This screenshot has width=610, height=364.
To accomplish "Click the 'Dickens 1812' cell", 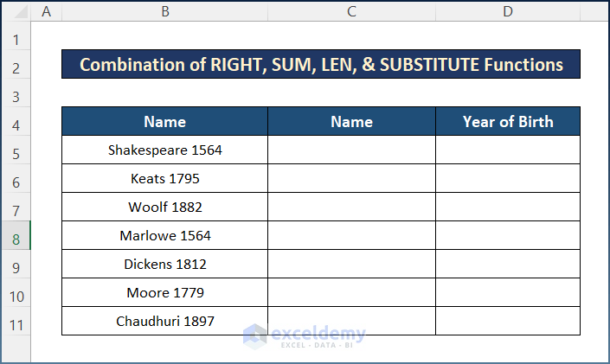I will coord(164,264).
